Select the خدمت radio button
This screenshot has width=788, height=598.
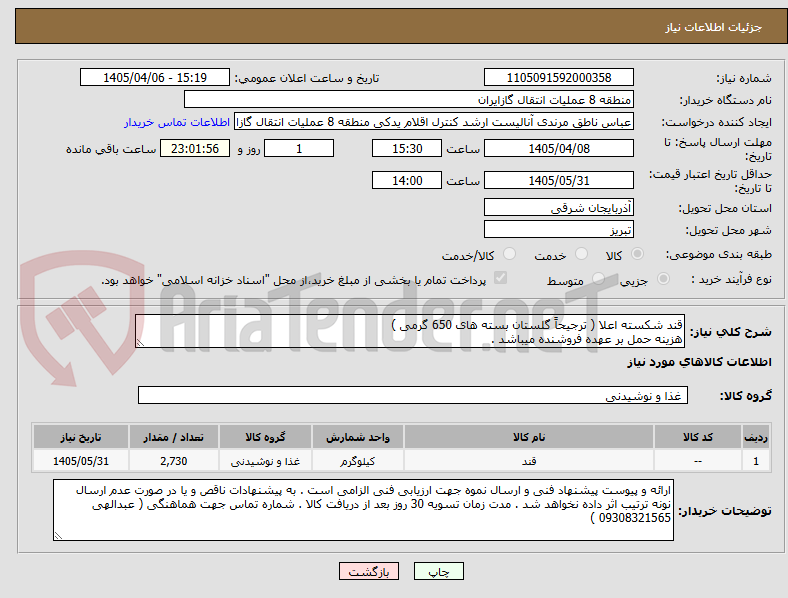(x=581, y=254)
